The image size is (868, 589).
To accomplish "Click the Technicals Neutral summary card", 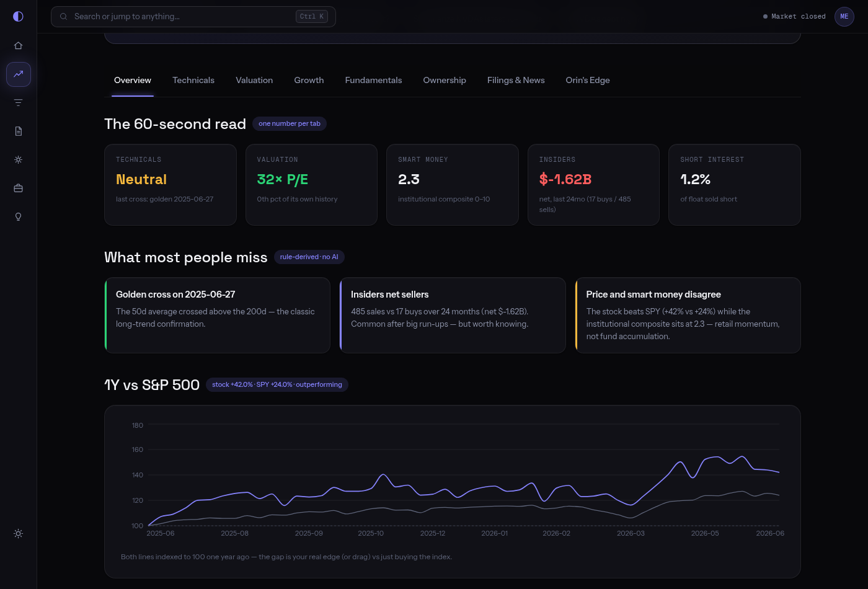I will (170, 185).
